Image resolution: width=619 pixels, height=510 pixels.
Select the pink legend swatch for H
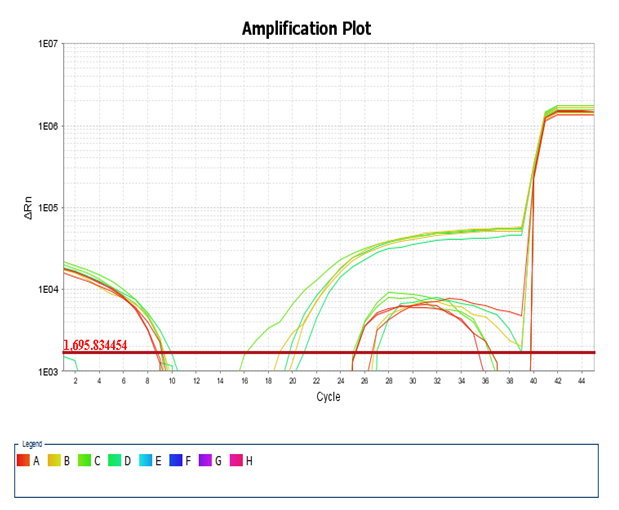pyautogui.click(x=237, y=460)
